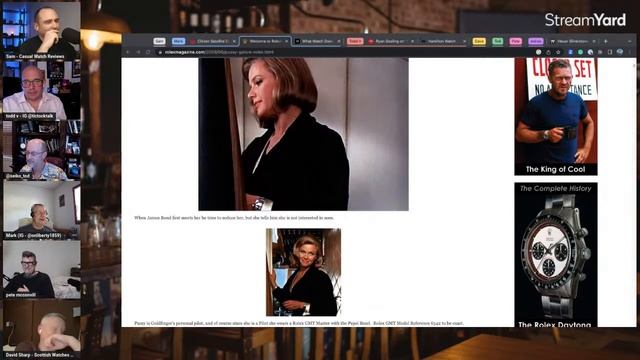Image resolution: width=640 pixels, height=360 pixels.
Task: Close the Ryan Gosling tab
Action: [412, 41]
